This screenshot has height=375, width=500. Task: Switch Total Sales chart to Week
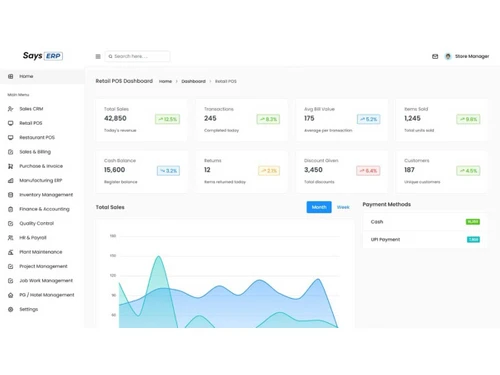coord(343,207)
